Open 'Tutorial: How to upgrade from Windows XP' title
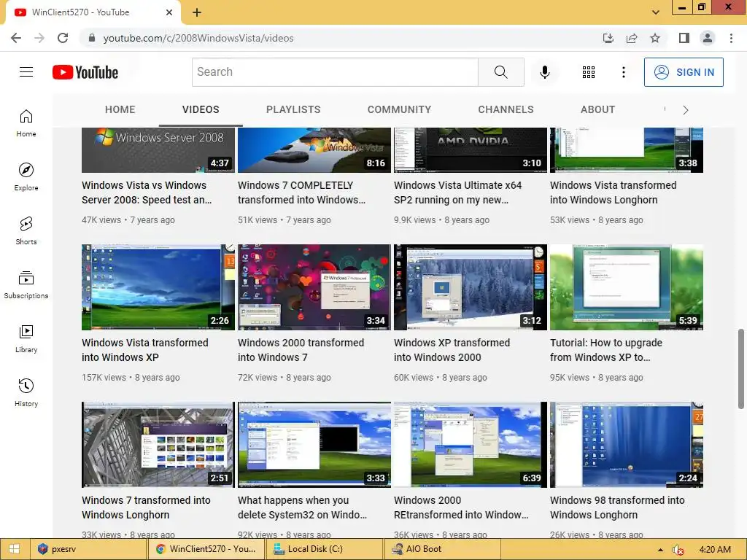 (606, 350)
